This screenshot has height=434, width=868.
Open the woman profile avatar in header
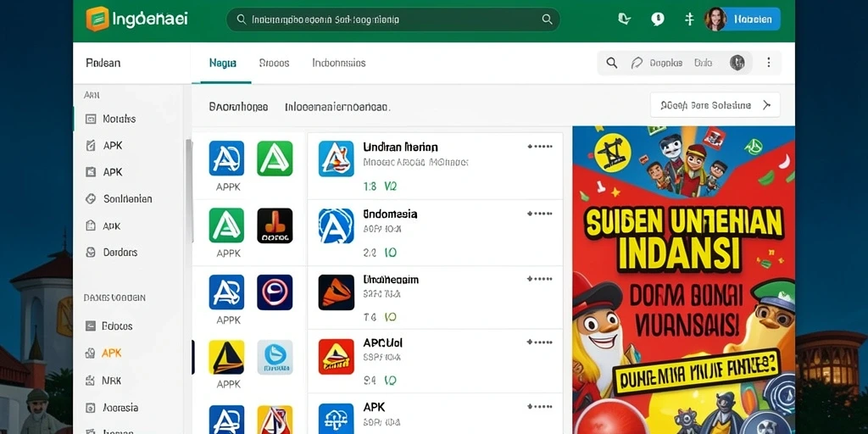click(x=715, y=19)
